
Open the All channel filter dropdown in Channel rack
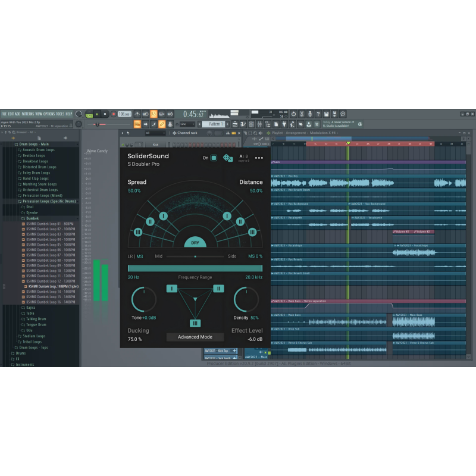[x=155, y=133]
